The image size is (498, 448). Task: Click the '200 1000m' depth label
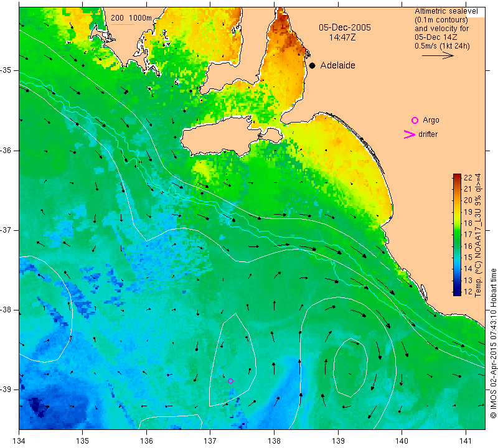131,18
